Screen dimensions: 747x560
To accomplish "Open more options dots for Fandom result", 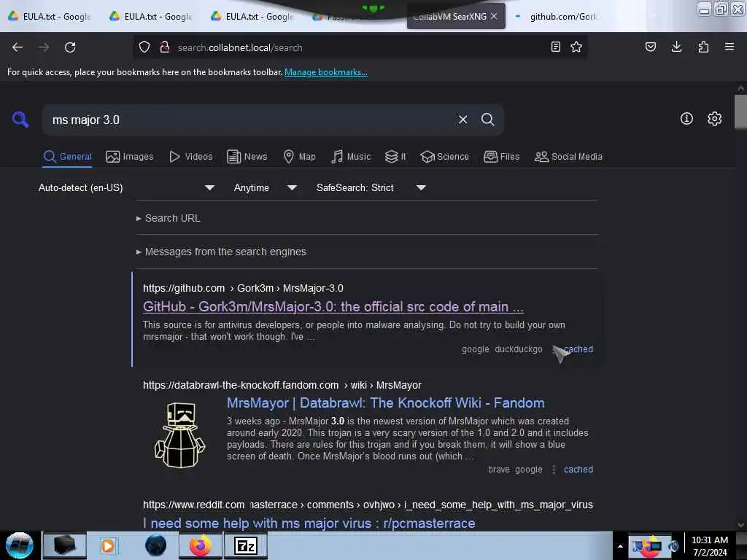I will [x=554, y=470].
